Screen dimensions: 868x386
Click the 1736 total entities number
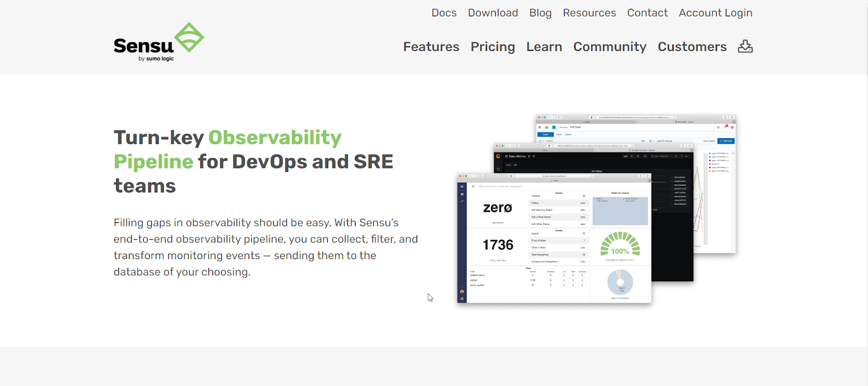[498, 245]
